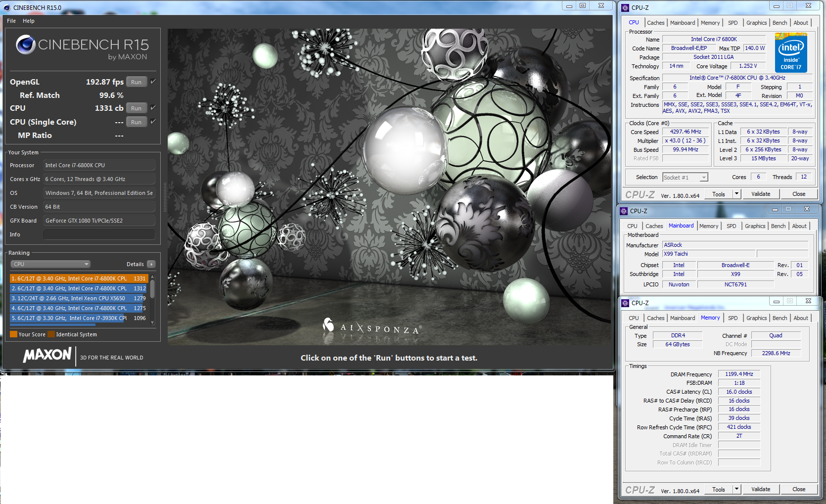The width and height of the screenshot is (826, 504).
Task: Click the Cinebench title bar icon
Action: [x=7, y=7]
